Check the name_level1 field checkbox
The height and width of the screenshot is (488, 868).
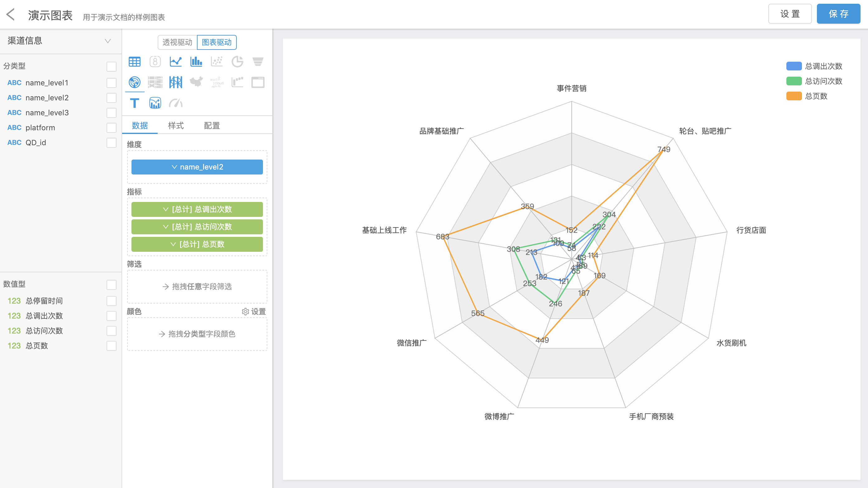(x=111, y=83)
